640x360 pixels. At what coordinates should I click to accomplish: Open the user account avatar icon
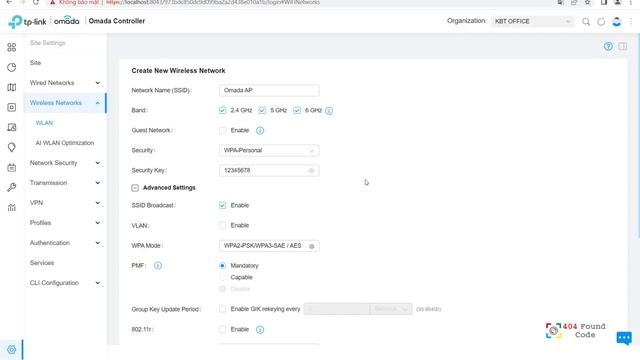click(617, 22)
